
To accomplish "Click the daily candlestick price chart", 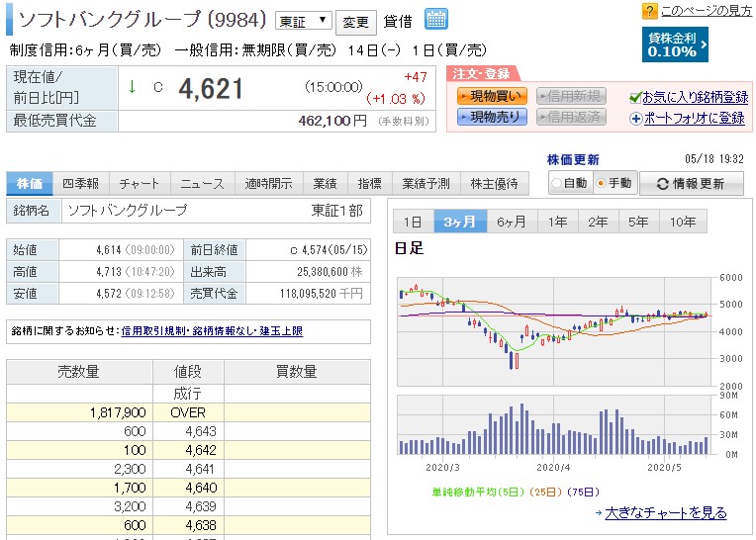I will pos(554,331).
